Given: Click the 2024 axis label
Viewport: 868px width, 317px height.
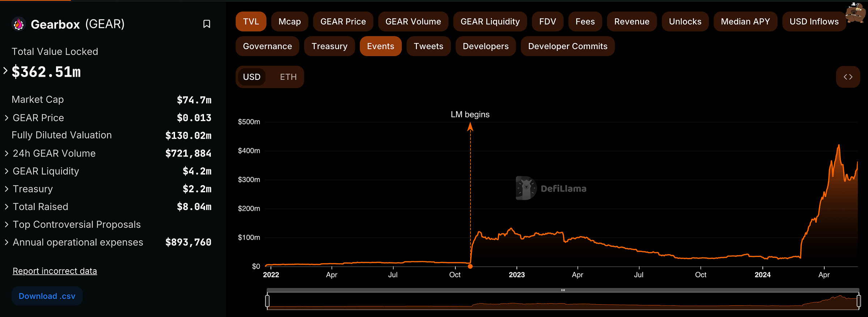Looking at the screenshot, I should 762,275.
